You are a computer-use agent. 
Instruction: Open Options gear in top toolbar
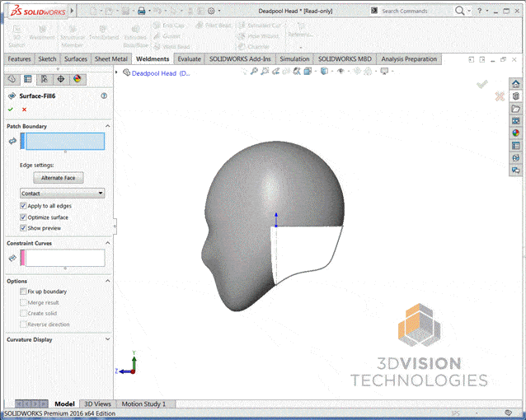pos(211,11)
